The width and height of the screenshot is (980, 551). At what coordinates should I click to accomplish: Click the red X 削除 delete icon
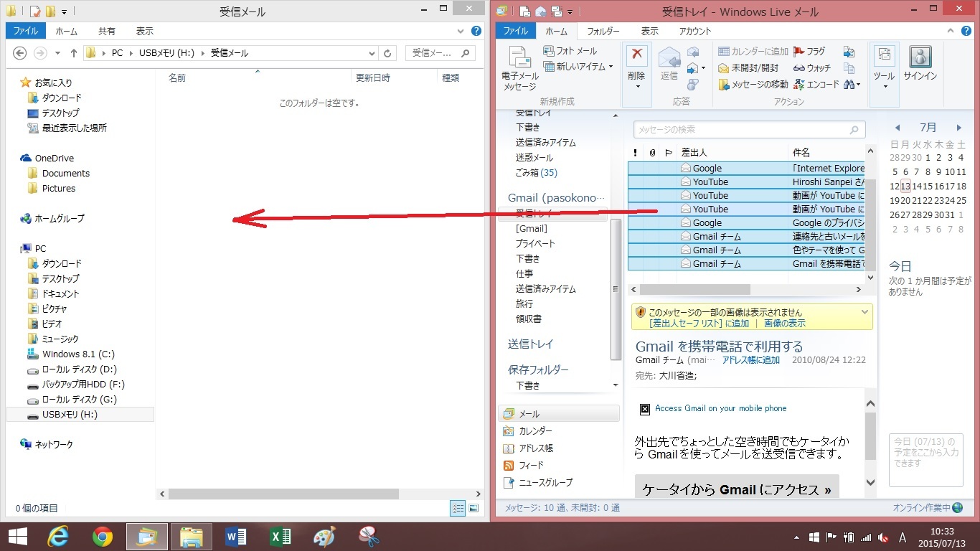pos(636,56)
